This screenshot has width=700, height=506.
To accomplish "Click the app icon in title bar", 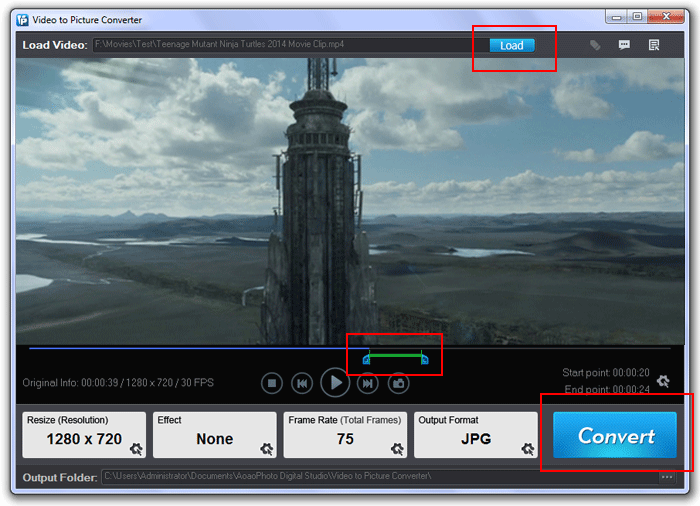I will click(x=22, y=20).
